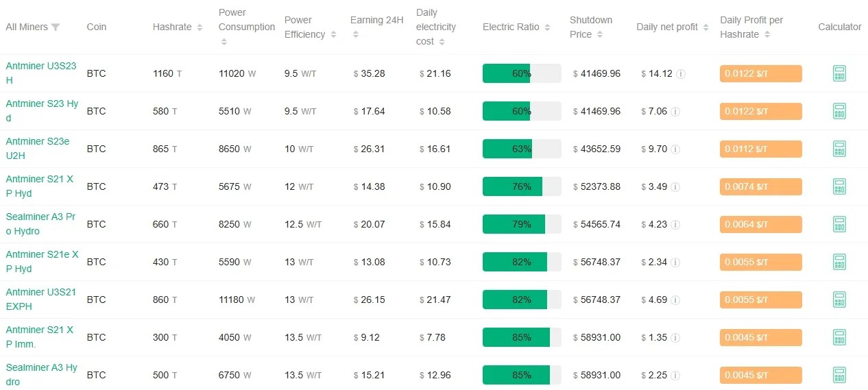Sort by Electric Ratio column header
This screenshot has height=390, width=868.
547,27
